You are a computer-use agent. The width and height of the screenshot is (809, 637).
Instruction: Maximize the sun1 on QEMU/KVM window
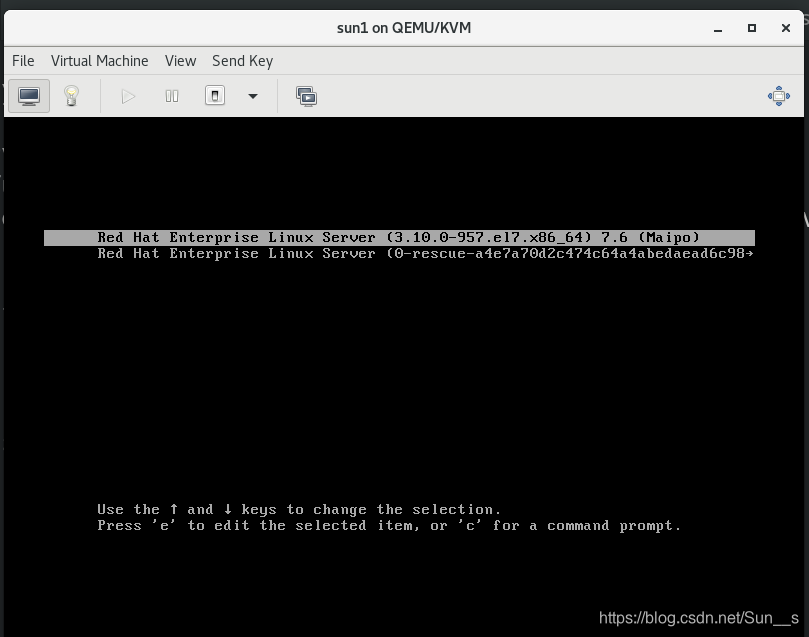pos(752,28)
